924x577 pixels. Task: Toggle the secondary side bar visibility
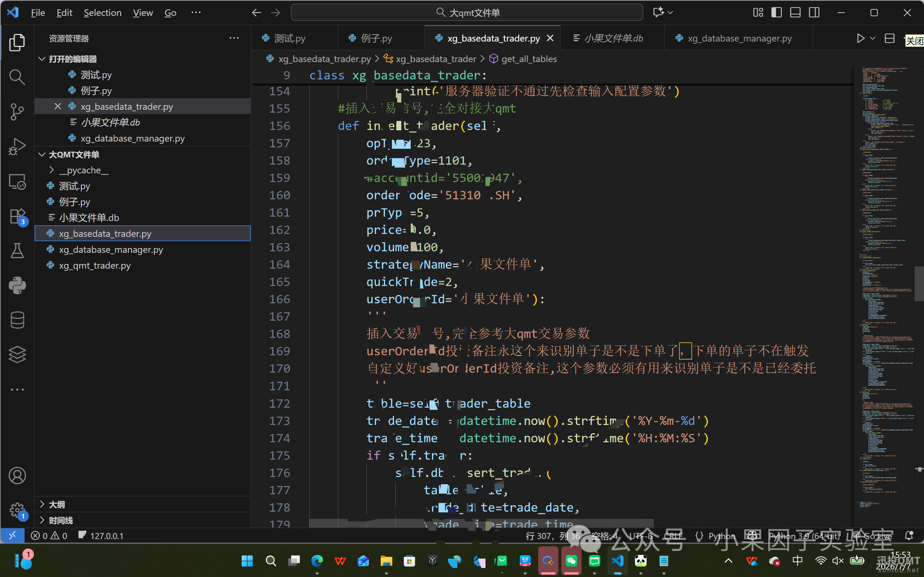pyautogui.click(x=814, y=13)
